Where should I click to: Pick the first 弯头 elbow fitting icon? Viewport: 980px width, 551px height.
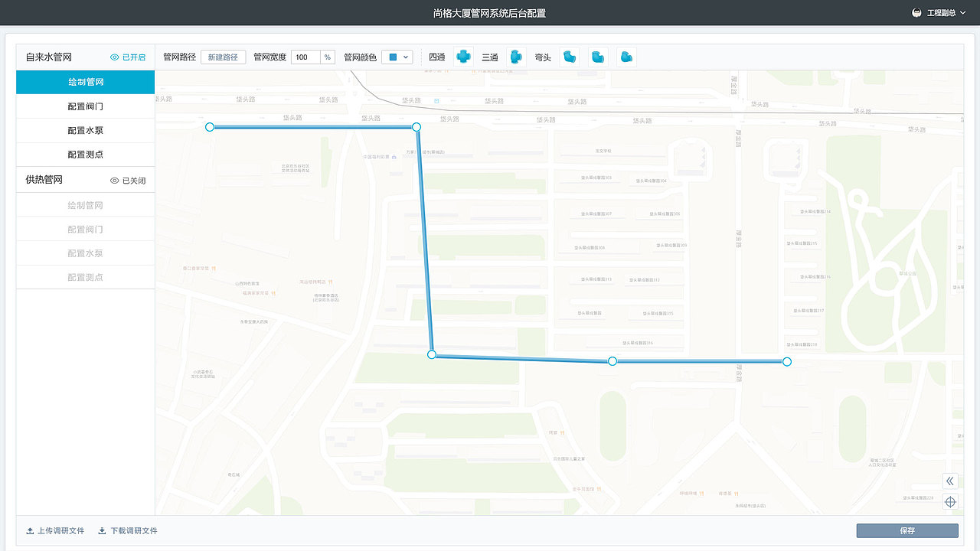(x=569, y=57)
